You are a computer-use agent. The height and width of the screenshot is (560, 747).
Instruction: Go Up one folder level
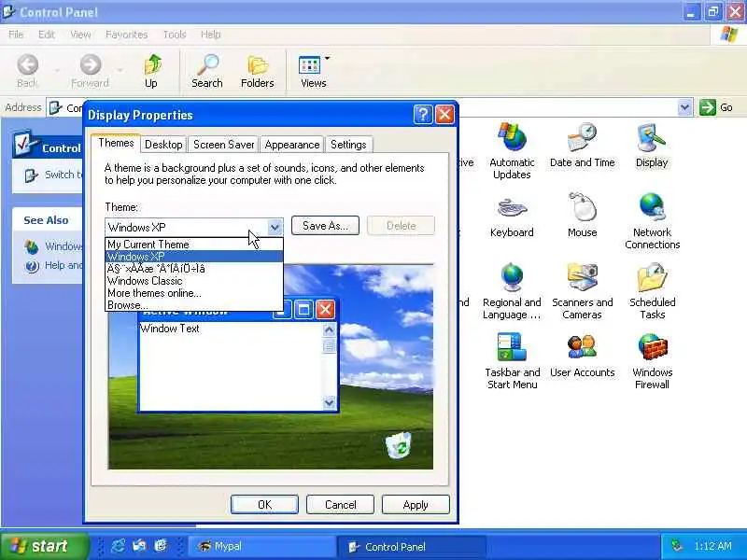point(151,71)
